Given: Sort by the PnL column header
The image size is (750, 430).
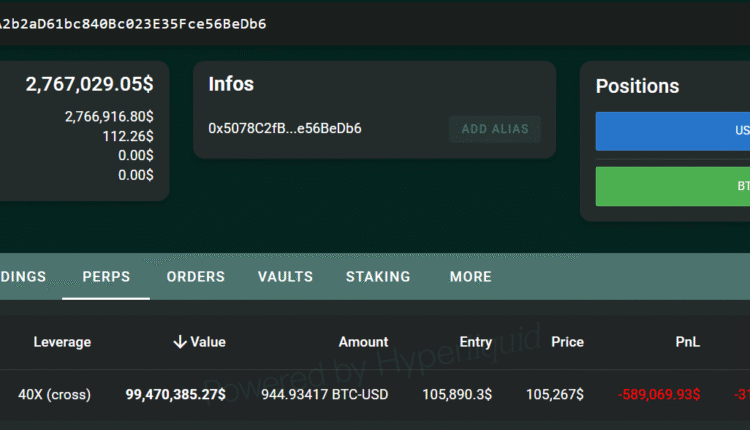Looking at the screenshot, I should coord(687,342).
